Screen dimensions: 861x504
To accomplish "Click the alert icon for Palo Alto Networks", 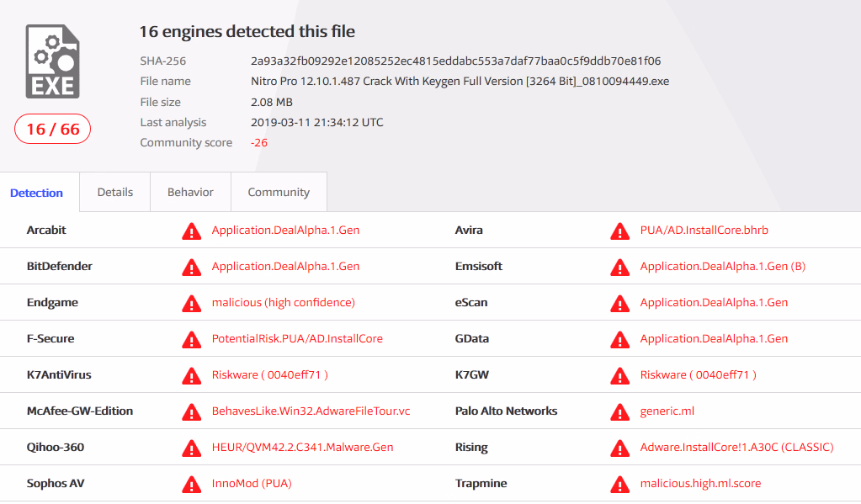I will (619, 411).
